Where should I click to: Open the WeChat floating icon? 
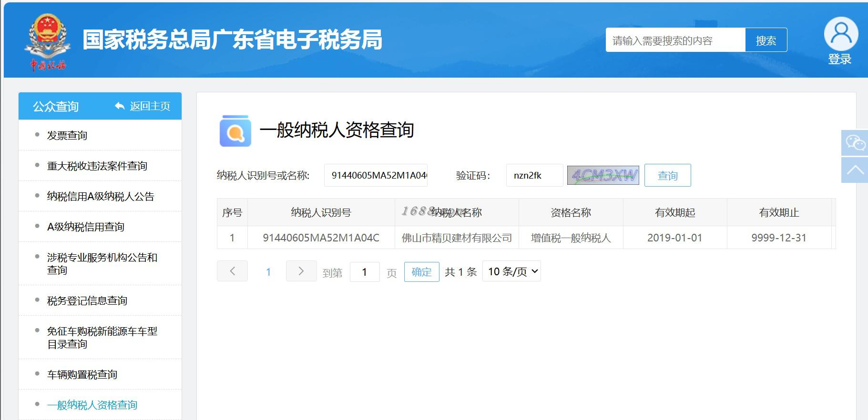tap(855, 142)
